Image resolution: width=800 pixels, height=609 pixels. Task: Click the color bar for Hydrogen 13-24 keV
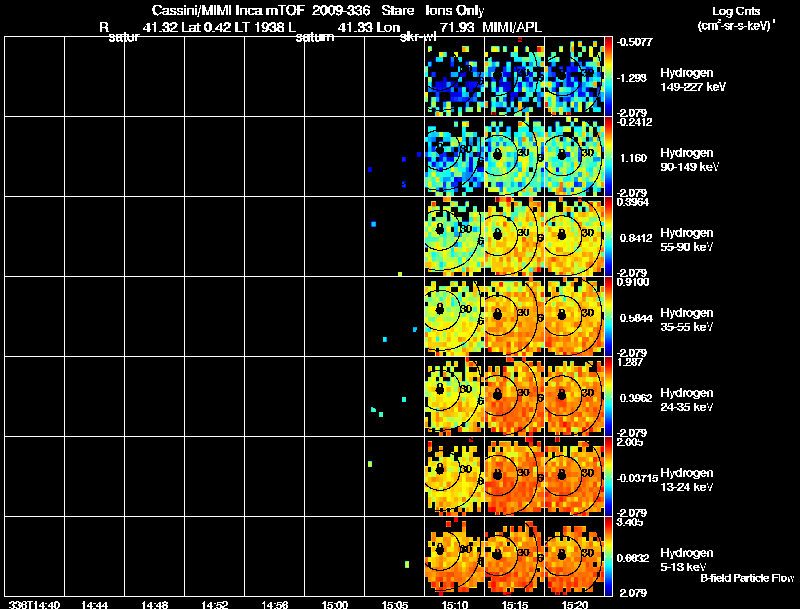(608, 477)
